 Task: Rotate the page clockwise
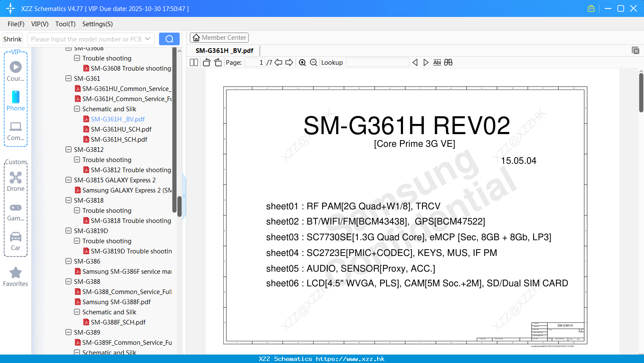pos(218,63)
